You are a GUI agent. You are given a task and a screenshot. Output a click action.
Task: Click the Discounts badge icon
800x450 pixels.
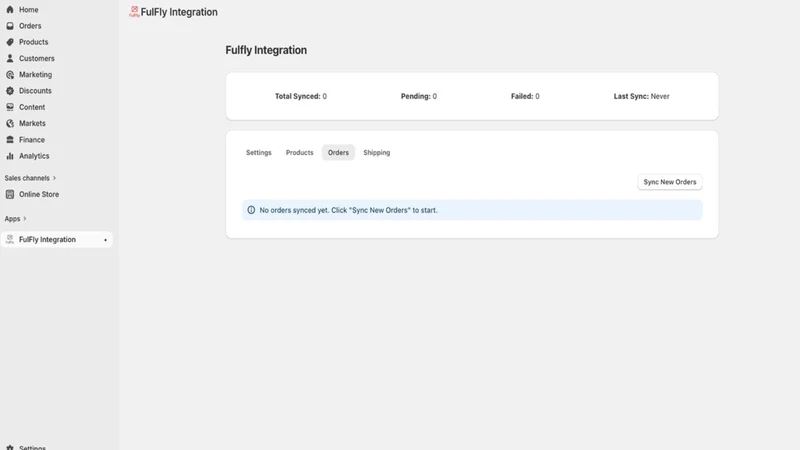point(10,91)
